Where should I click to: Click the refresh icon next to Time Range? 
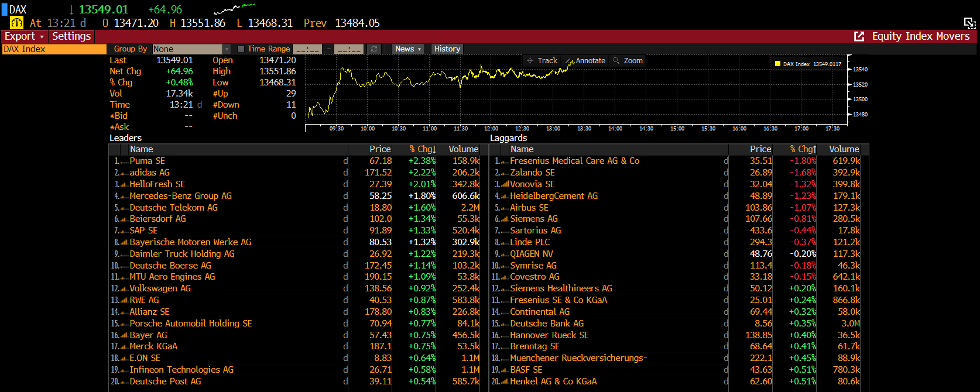click(374, 49)
